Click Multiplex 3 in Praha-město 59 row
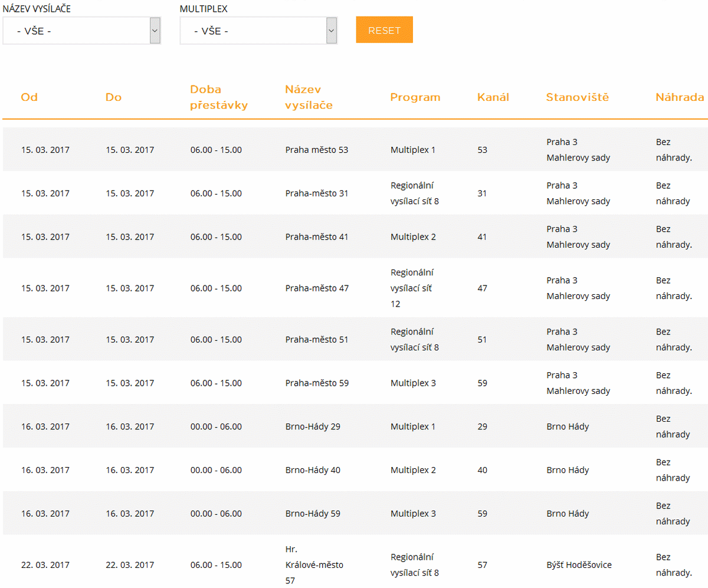This screenshot has width=708, height=588. click(x=413, y=383)
